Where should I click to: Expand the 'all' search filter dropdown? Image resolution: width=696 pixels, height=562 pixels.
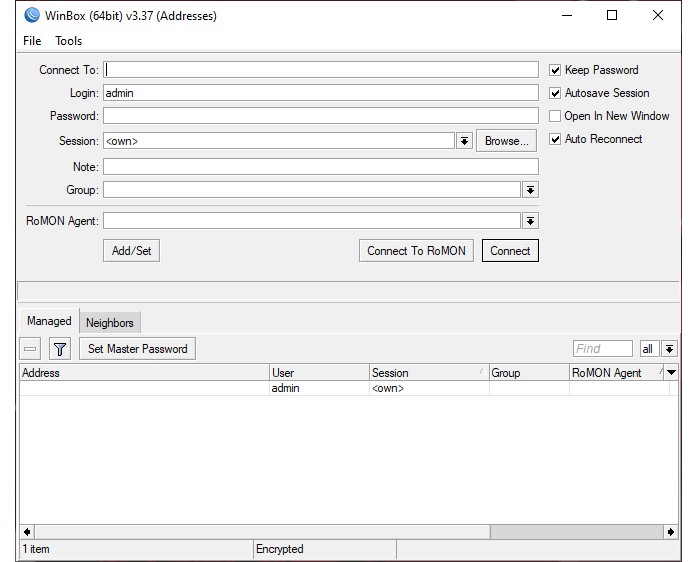[x=669, y=349]
